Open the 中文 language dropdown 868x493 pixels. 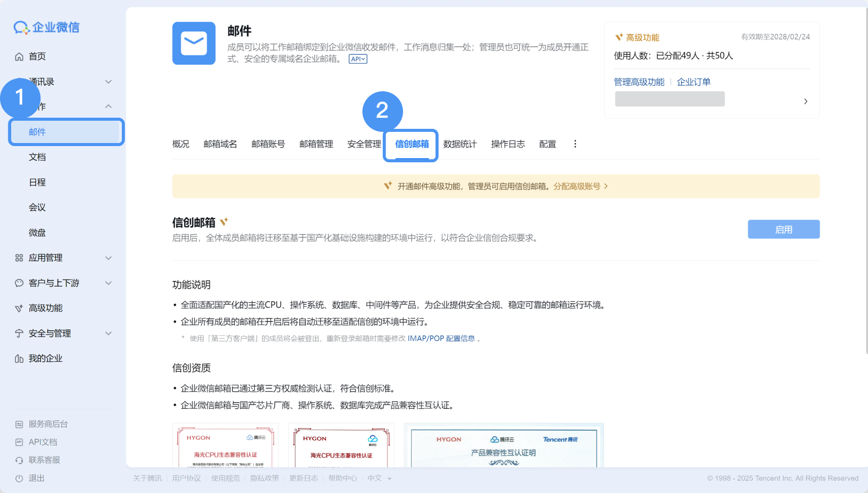click(379, 478)
